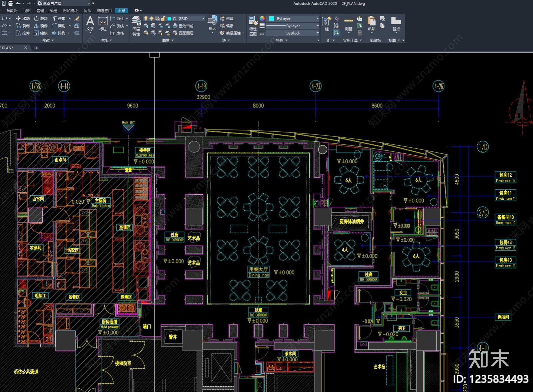Expand the 图层 panel
533x392 pixels.
pos(168,40)
